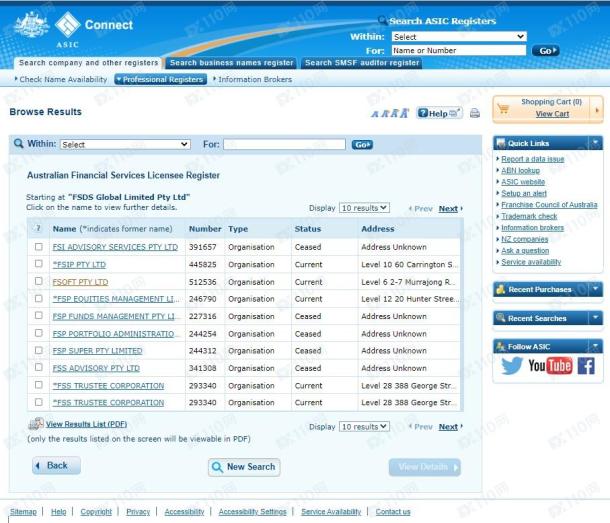This screenshot has width=610, height=523.
Task: Select Professional Registers submenu
Action: [160, 79]
